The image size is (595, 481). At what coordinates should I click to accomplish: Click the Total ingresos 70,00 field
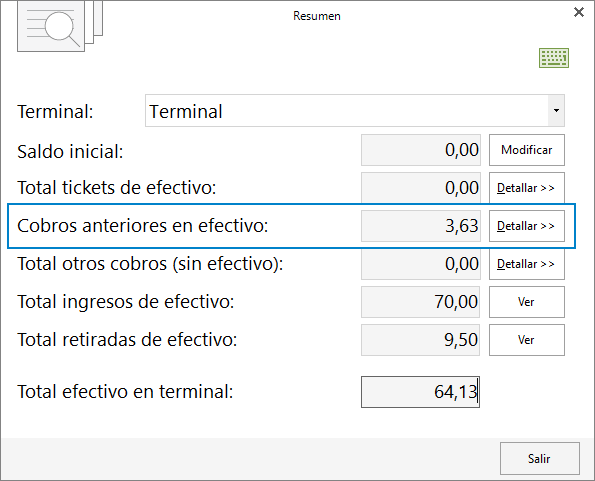point(420,302)
